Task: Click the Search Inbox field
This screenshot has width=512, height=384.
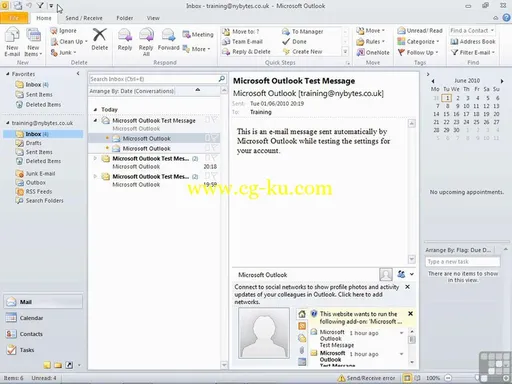Action: click(153, 79)
